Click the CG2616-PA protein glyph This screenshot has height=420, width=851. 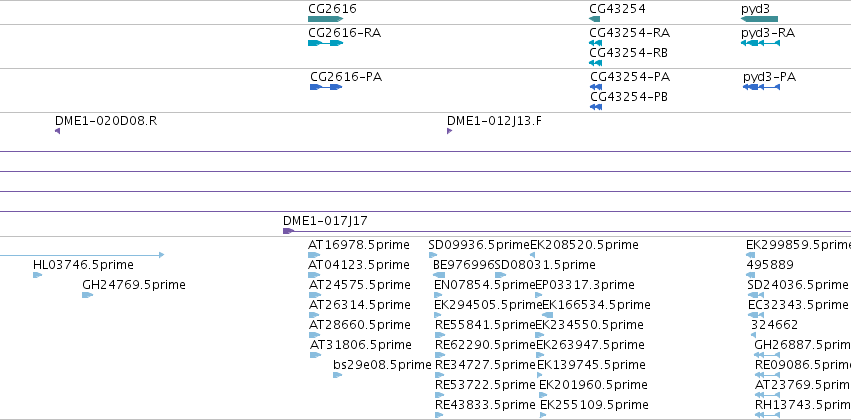click(326, 87)
